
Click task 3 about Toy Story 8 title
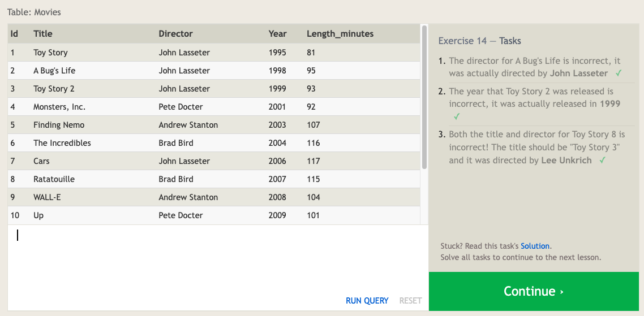pyautogui.click(x=537, y=148)
